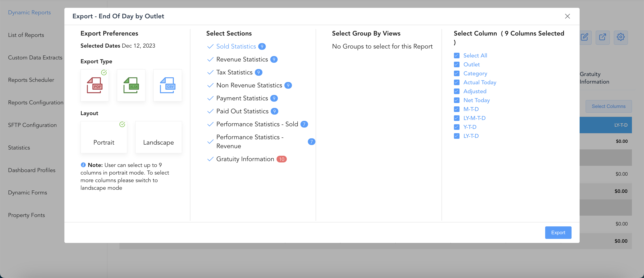Image resolution: width=644 pixels, height=278 pixels.
Task: Click the edit pencil icon behind dialog
Action: coord(584,37)
